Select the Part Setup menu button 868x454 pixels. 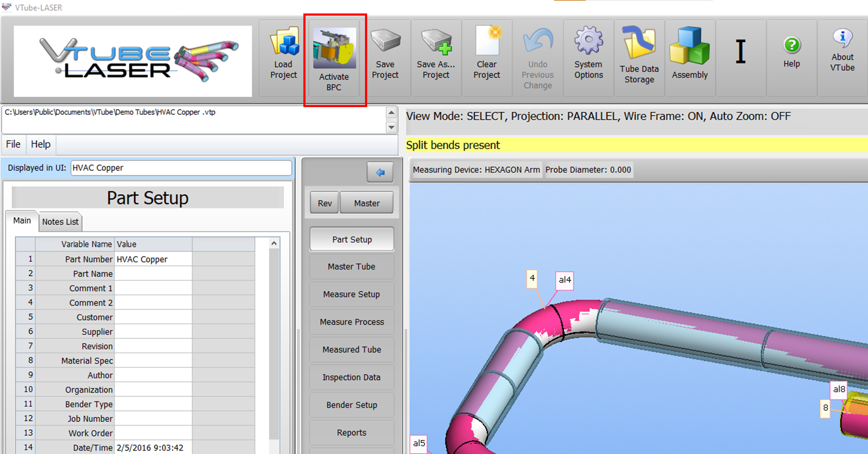[352, 239]
